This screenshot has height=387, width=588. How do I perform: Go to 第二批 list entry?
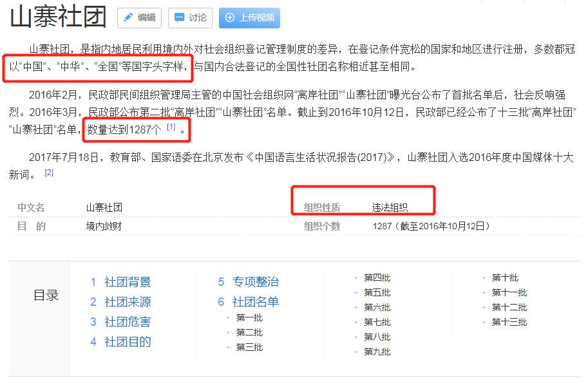[249, 332]
